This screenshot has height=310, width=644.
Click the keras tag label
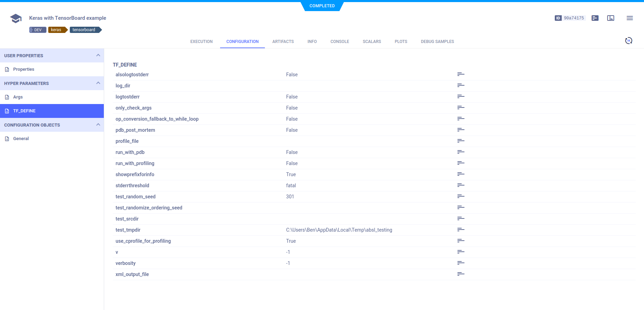[56, 30]
